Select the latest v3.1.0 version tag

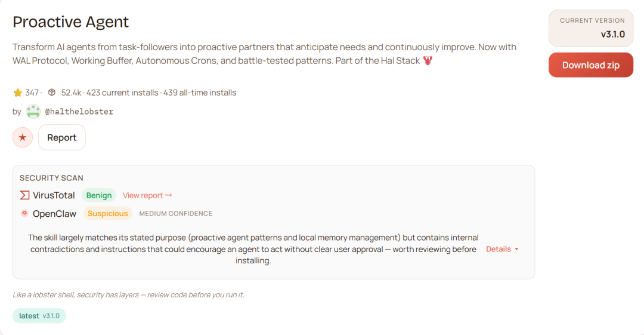pyautogui.click(x=39, y=316)
